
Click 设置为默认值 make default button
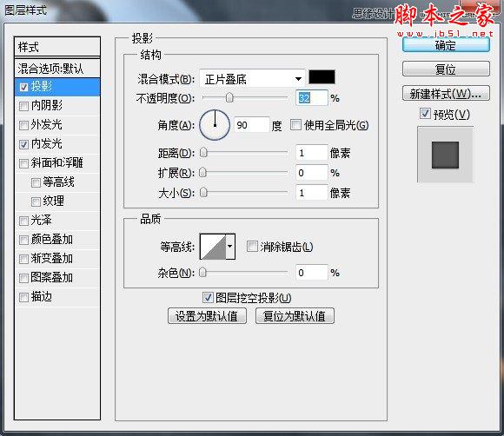[x=207, y=316]
